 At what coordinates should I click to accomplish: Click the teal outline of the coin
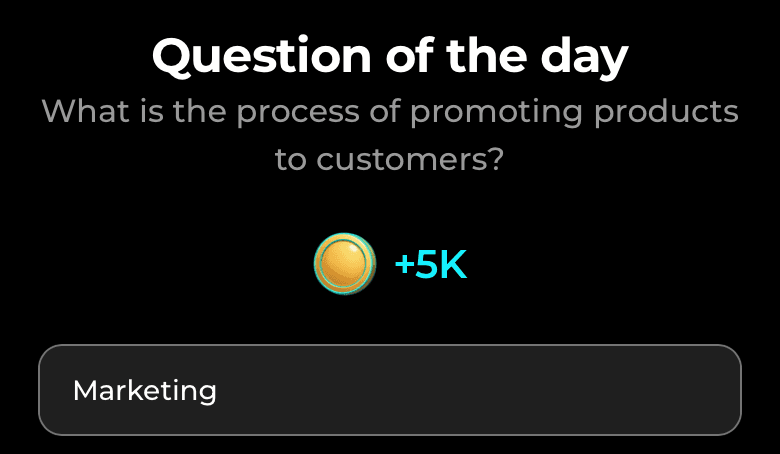tap(345, 234)
